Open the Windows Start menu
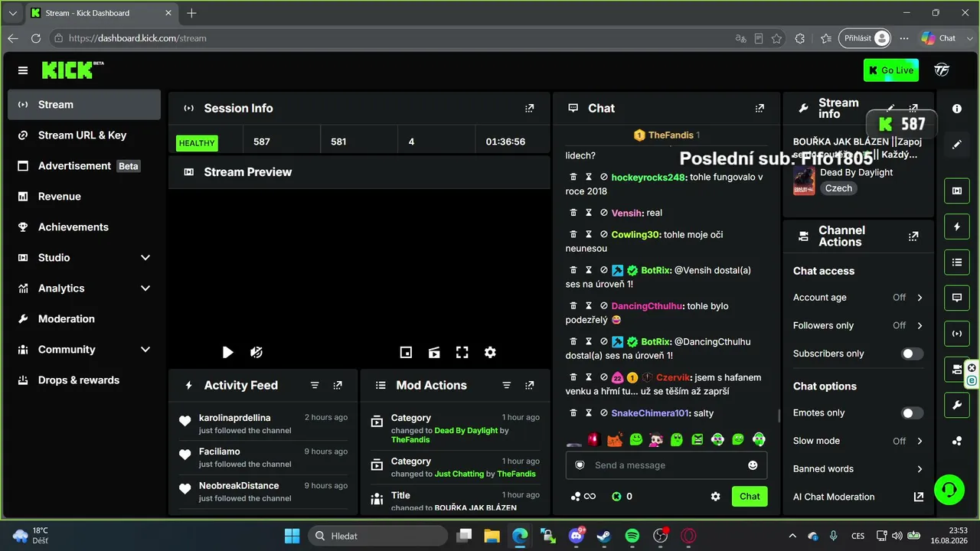Viewport: 980px width, 551px height. [x=292, y=536]
